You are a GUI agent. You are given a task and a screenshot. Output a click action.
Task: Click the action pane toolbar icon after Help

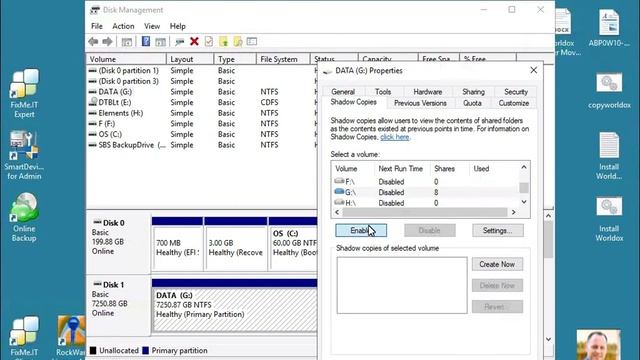[160, 41]
